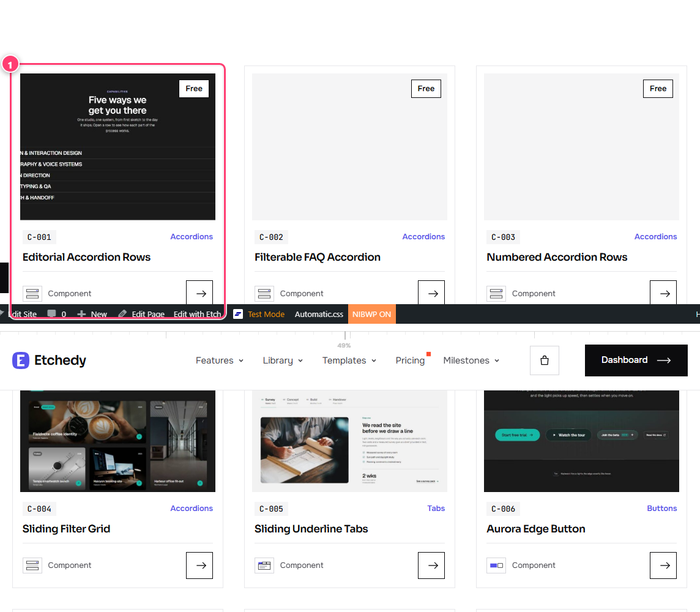700x612 pixels.
Task: Open the Filterable FAQ Accordion arrow button
Action: point(431,293)
